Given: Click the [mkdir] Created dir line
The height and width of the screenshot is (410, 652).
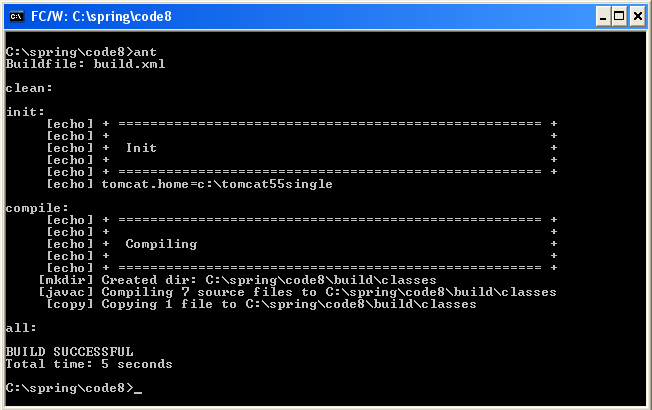Looking at the screenshot, I should (237, 280).
